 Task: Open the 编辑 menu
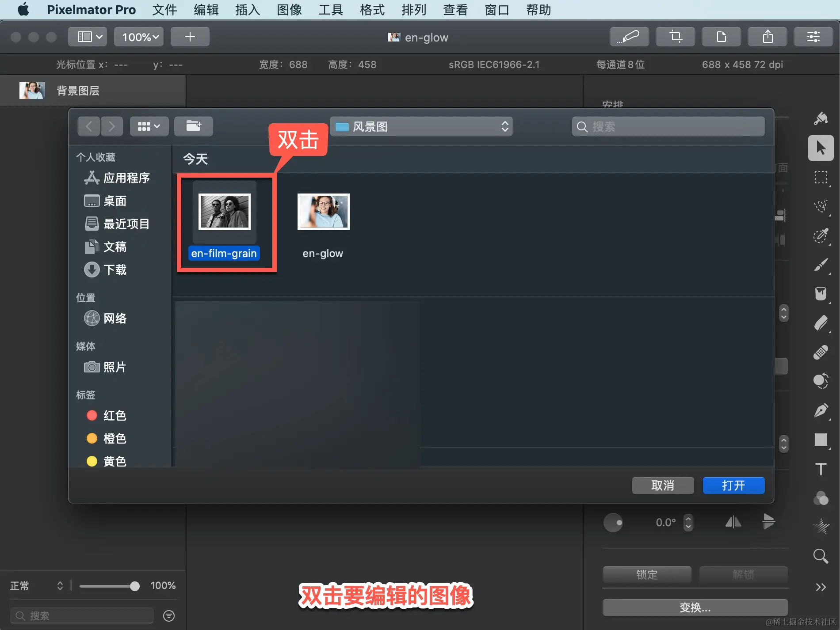tap(206, 10)
